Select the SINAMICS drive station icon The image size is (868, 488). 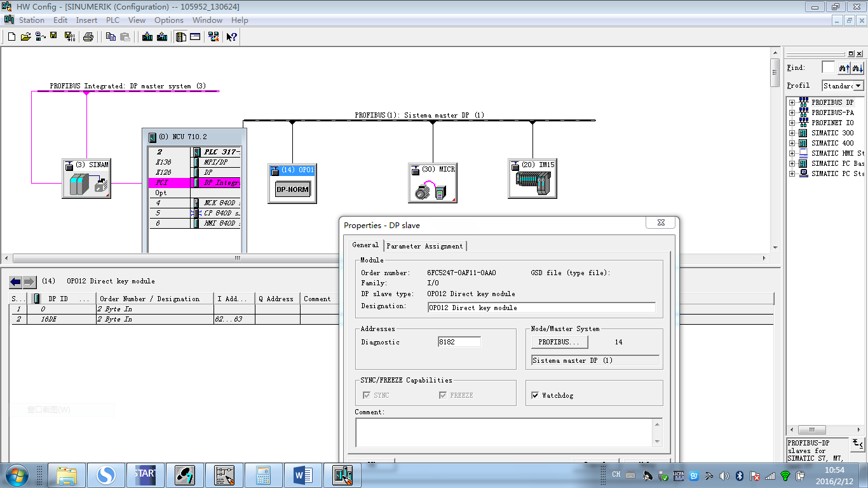(x=86, y=179)
